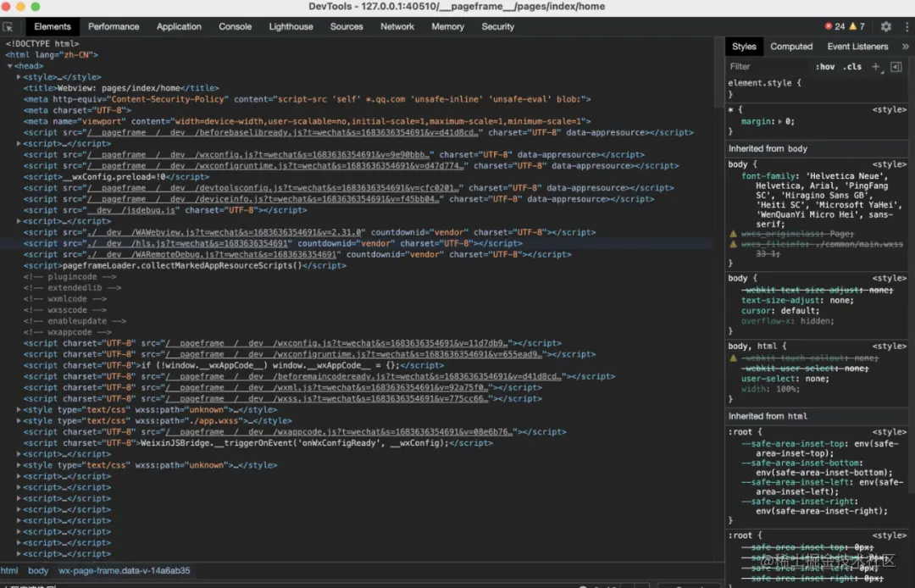The width and height of the screenshot is (915, 588).
Task: Open the DevTools kebab menu
Action: pyautogui.click(x=907, y=26)
